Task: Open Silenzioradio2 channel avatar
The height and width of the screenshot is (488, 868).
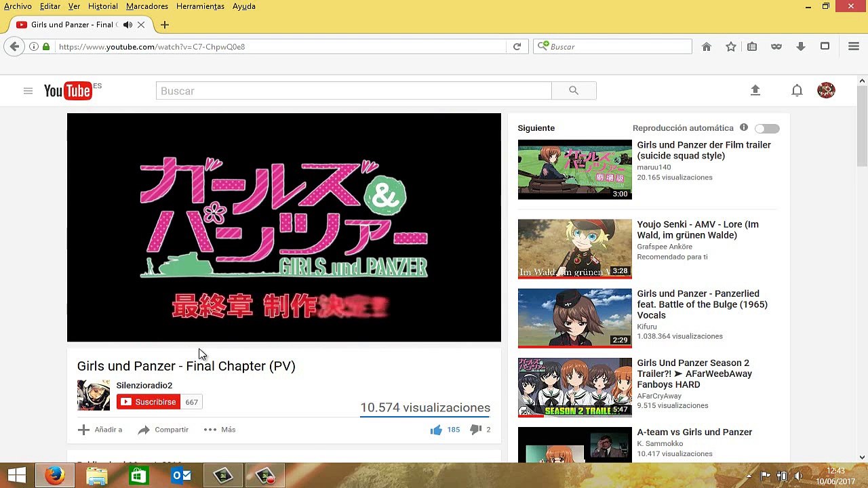Action: [94, 395]
